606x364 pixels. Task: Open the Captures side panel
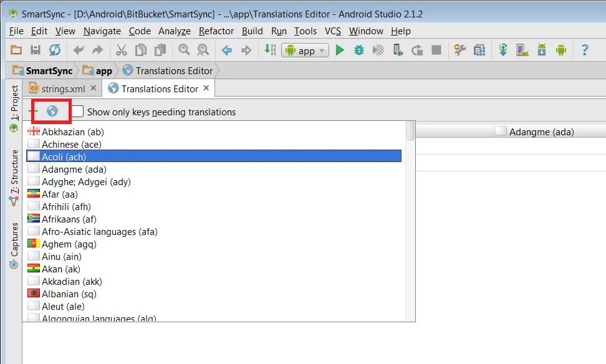[14, 246]
